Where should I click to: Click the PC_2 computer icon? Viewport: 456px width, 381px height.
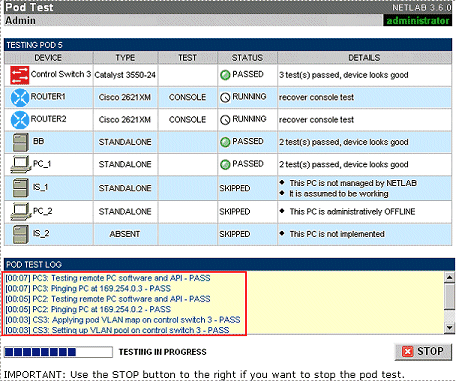(x=21, y=212)
